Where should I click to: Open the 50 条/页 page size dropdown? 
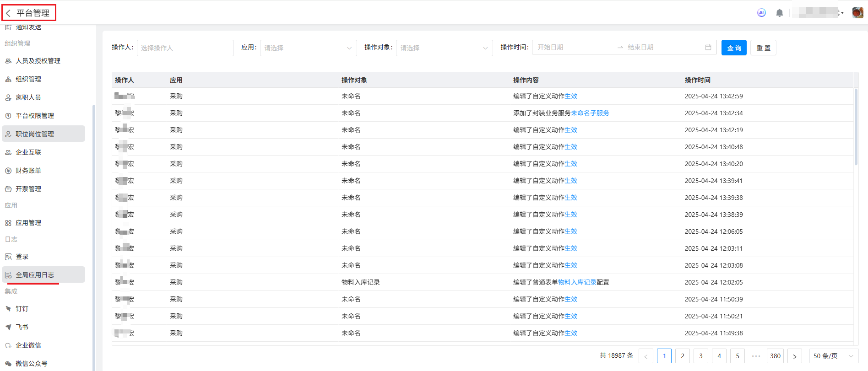(833, 356)
